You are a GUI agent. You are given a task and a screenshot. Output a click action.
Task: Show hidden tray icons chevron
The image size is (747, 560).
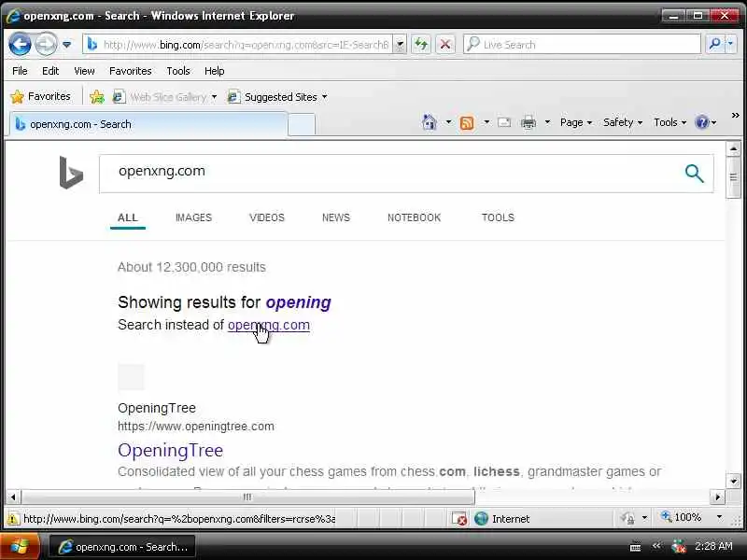pos(656,546)
